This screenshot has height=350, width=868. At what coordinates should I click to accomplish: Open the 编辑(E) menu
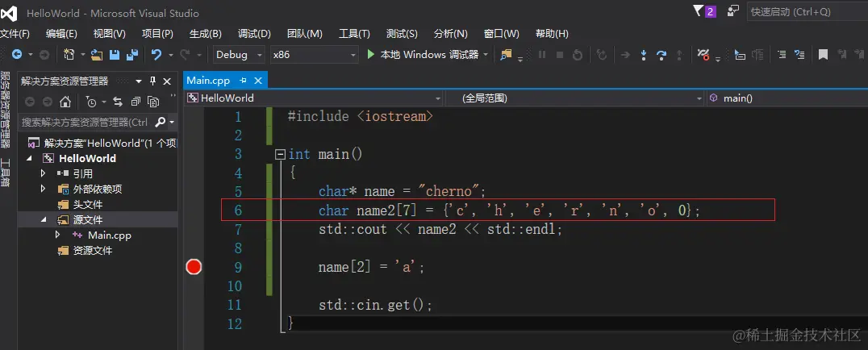click(61, 34)
